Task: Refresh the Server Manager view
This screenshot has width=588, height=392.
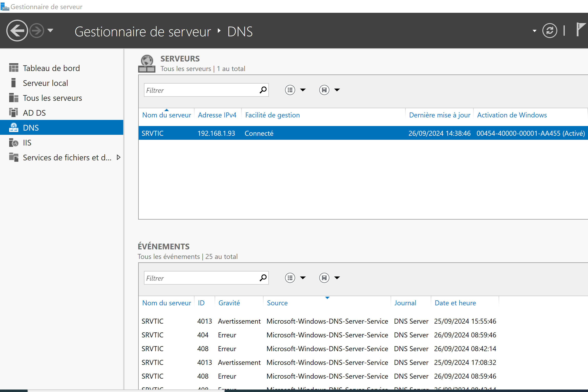Action: click(x=549, y=31)
